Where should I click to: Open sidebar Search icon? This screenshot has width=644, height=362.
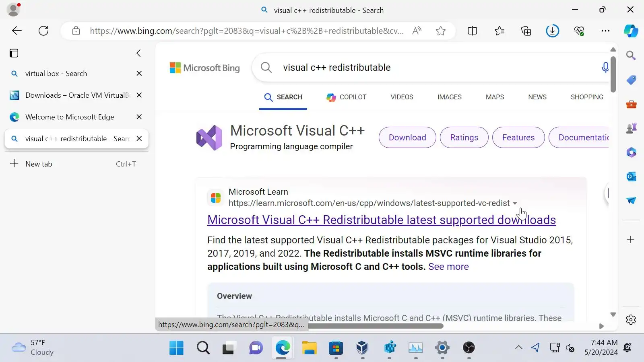[x=631, y=56]
